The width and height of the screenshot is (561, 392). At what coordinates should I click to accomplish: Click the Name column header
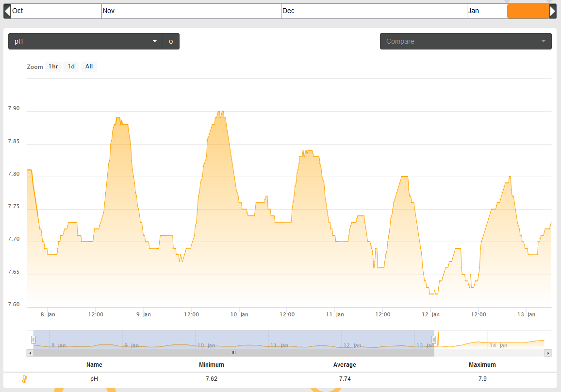(x=94, y=365)
